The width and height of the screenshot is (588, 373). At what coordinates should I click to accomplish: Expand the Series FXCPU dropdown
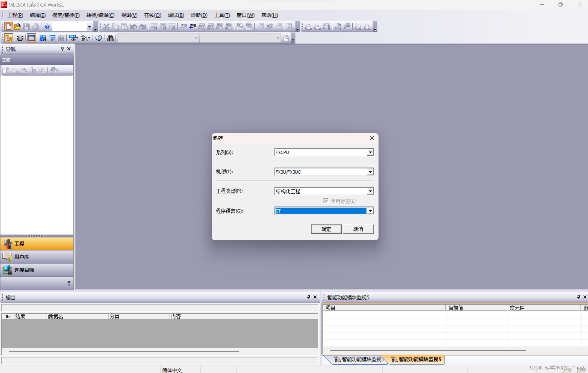pos(370,152)
